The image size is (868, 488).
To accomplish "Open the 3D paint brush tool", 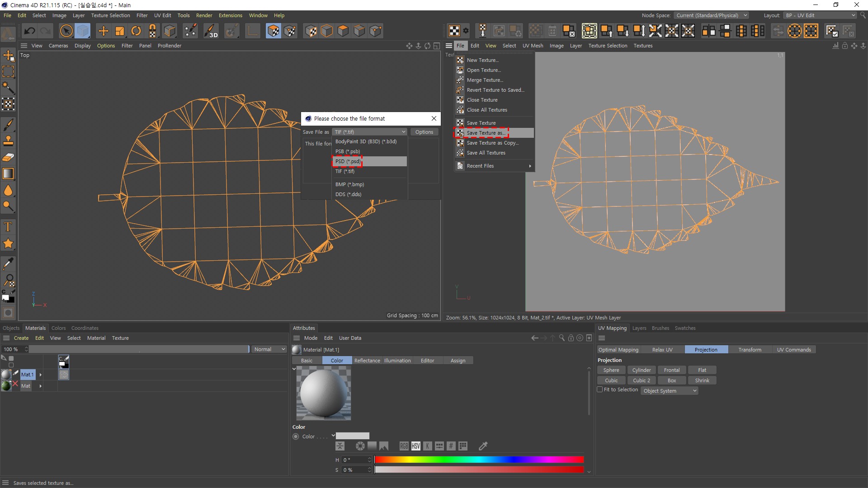I will click(x=211, y=31).
